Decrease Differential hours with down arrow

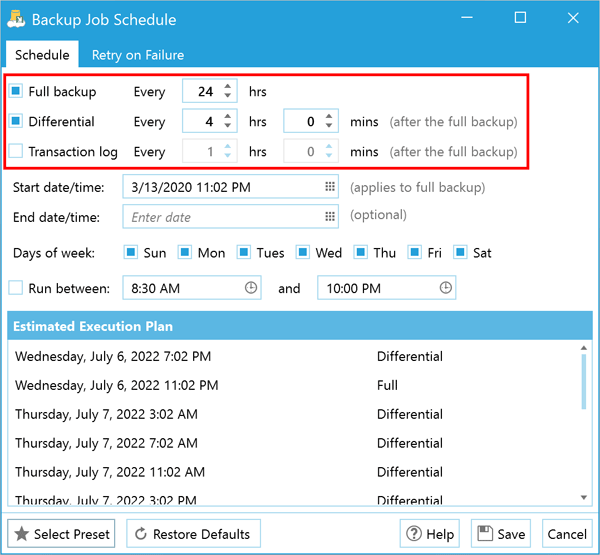point(228,126)
